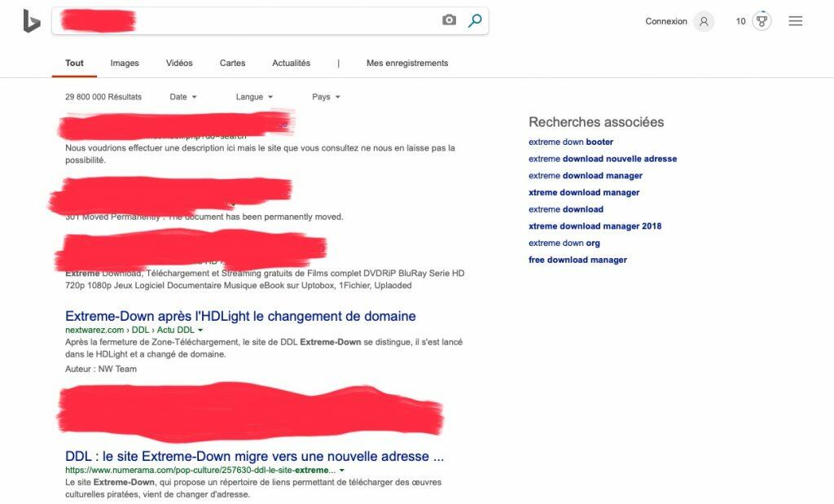Open the hamburger settings menu
Viewport: 834px width, 504px height.
coord(795,20)
